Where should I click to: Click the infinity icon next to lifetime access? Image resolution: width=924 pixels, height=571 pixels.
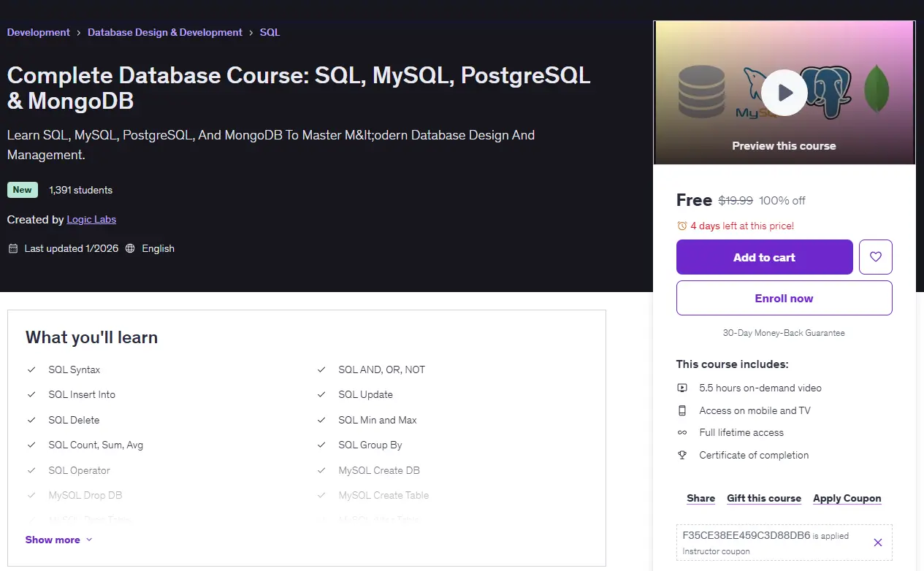pyautogui.click(x=682, y=432)
